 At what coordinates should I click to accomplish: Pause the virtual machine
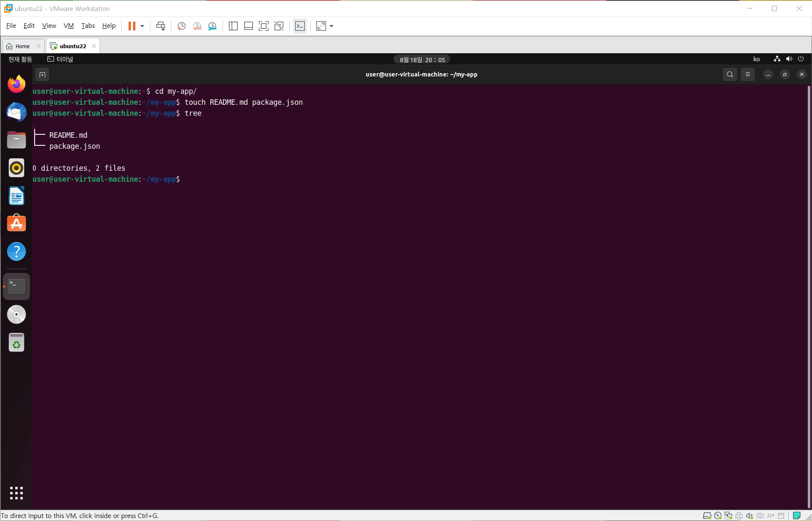132,26
